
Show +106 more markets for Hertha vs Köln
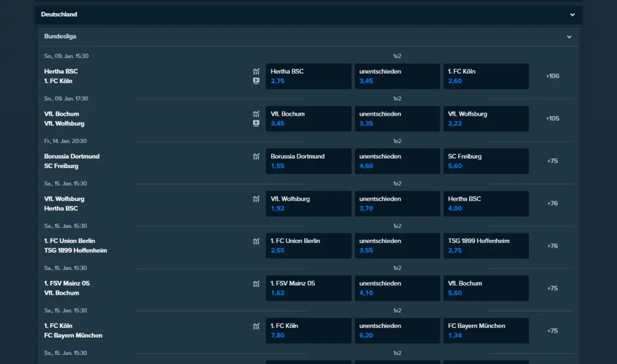tap(553, 76)
